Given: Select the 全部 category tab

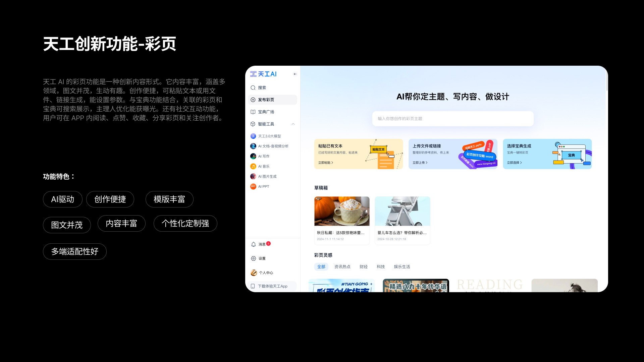Looking at the screenshot, I should (321, 267).
